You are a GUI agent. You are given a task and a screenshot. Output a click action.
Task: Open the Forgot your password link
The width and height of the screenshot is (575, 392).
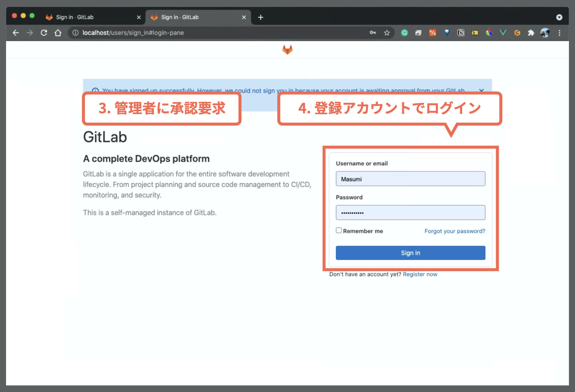pyautogui.click(x=455, y=231)
